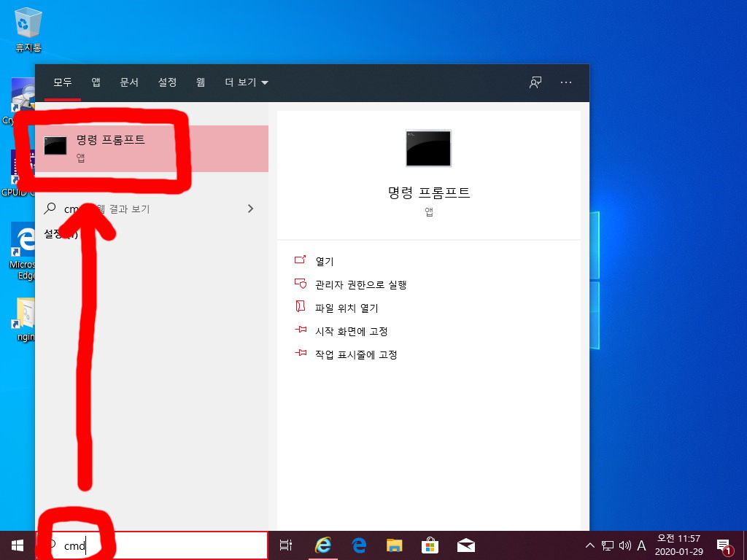Open the Windows Start button
The width and height of the screenshot is (747, 560).
pos(18,545)
